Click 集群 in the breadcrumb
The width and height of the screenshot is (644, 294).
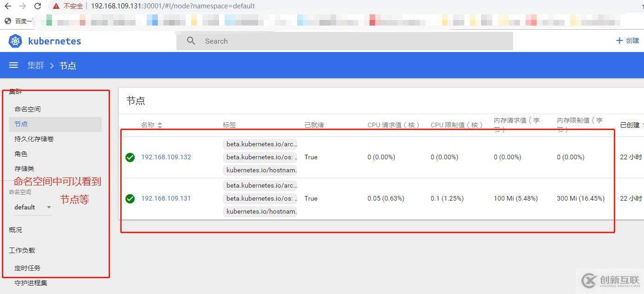pos(36,65)
